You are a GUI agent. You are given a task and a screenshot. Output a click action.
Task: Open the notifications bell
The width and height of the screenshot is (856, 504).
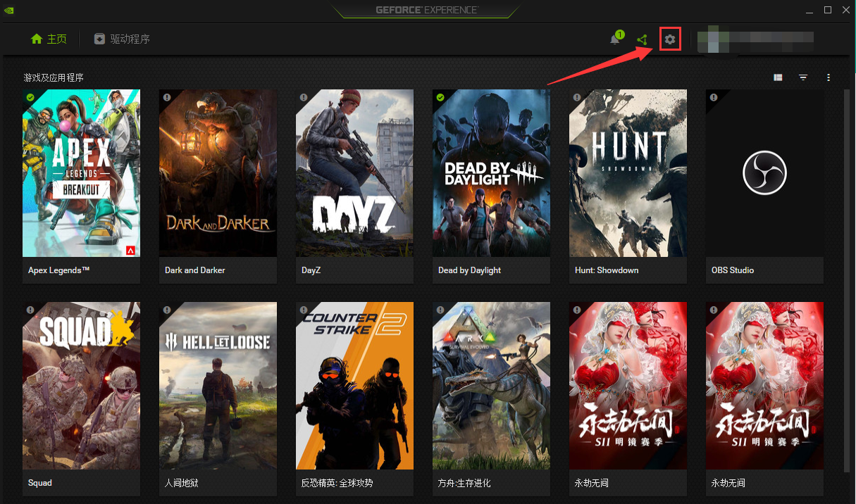click(x=615, y=39)
